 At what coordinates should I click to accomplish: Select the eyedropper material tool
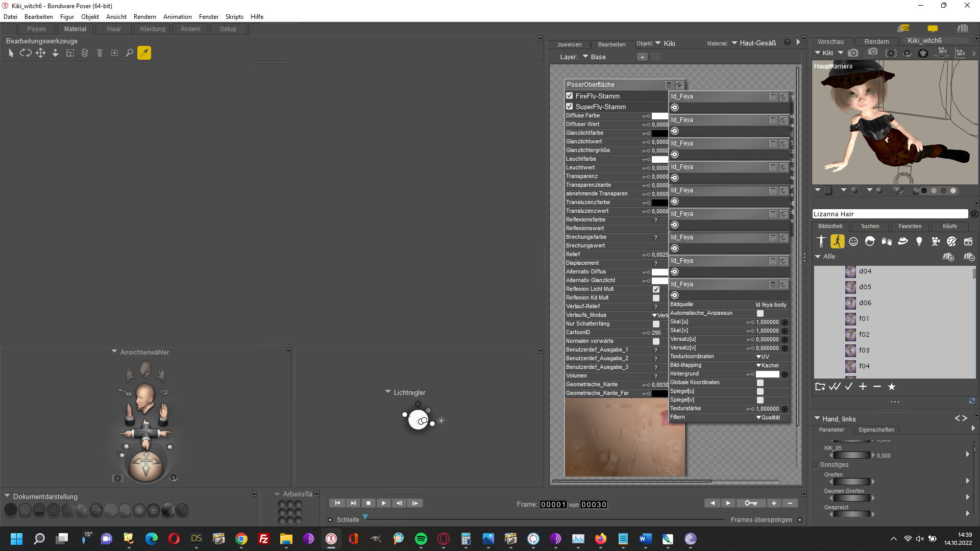click(144, 53)
